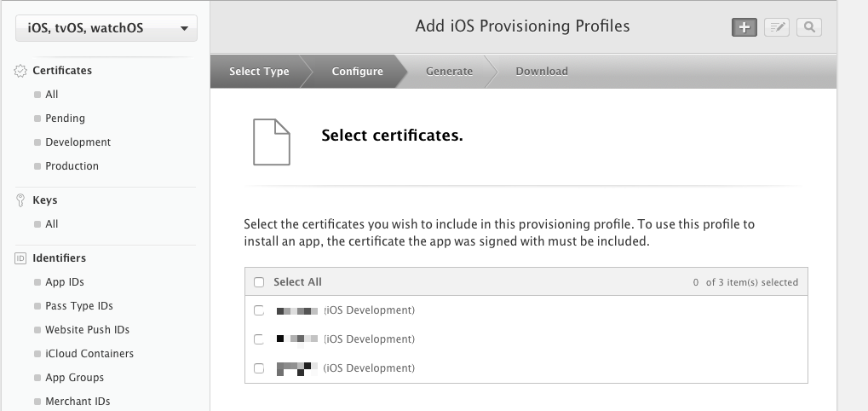Click the blank document icon
This screenshot has width=868, height=411.
271,142
